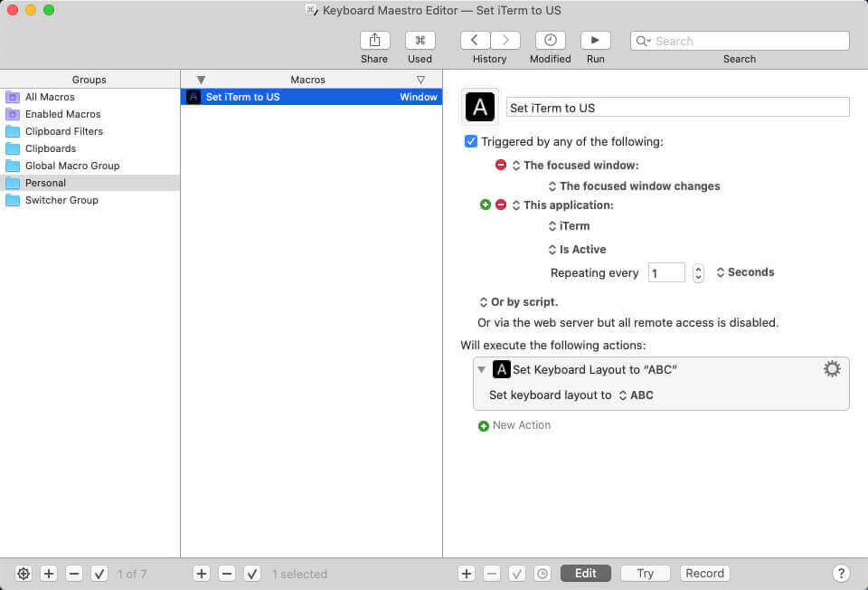This screenshot has width=868, height=590.
Task: Select Global Macro Group
Action: tap(90, 166)
